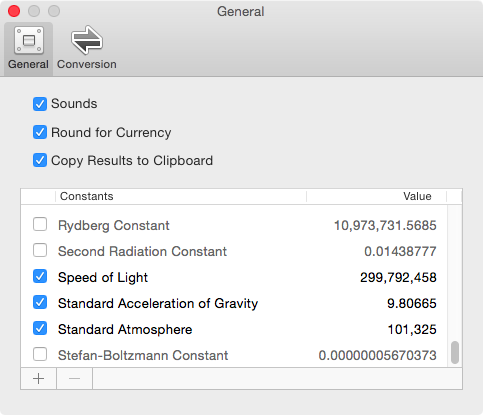Screen dimensions: 483x415
Task: Add a new constant with plus button
Action: [39, 379]
